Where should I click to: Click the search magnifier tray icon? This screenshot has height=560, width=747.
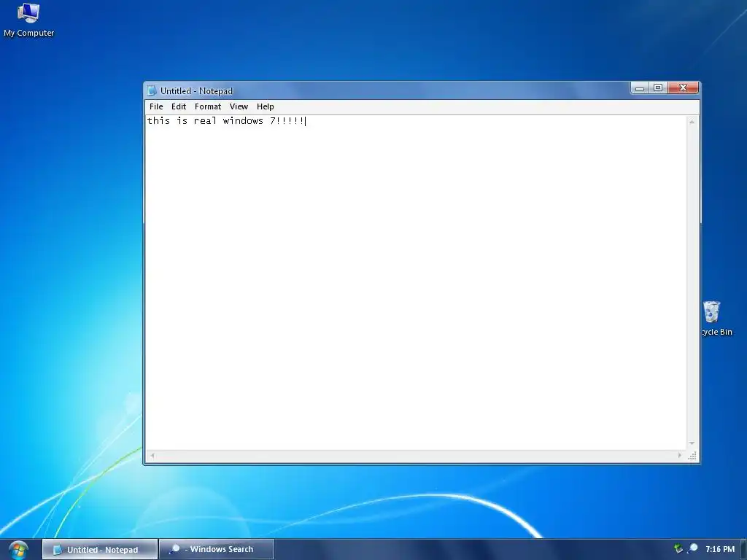tap(693, 548)
